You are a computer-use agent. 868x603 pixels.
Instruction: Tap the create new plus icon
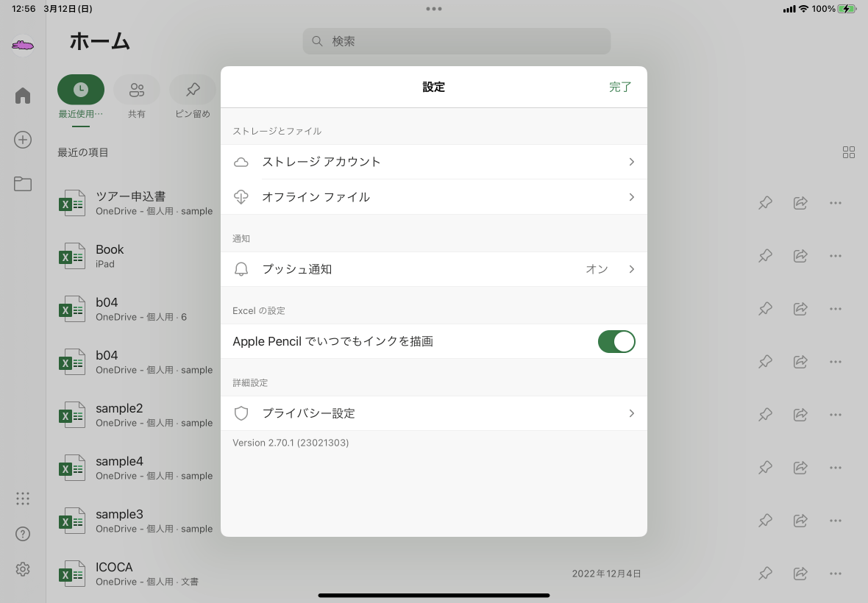click(x=23, y=140)
